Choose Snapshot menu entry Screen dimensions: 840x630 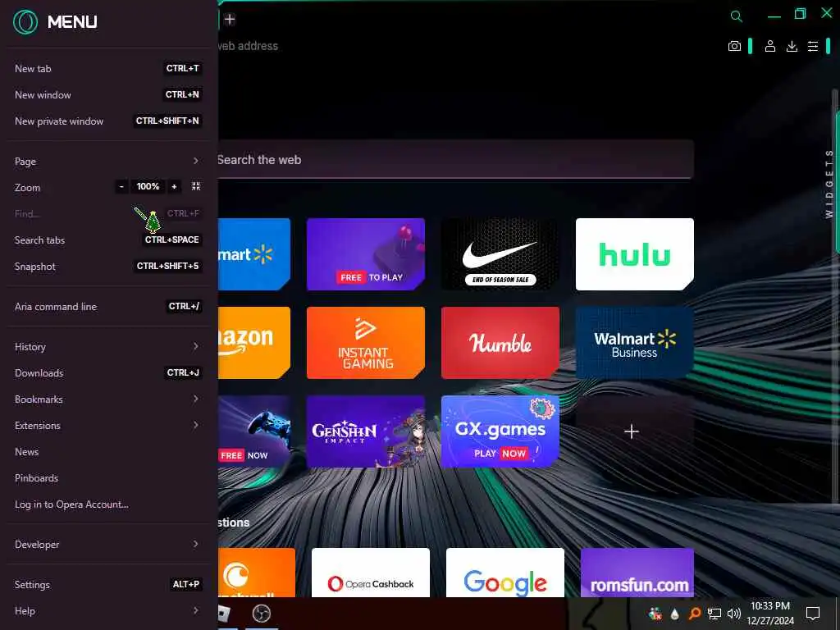tap(109, 267)
